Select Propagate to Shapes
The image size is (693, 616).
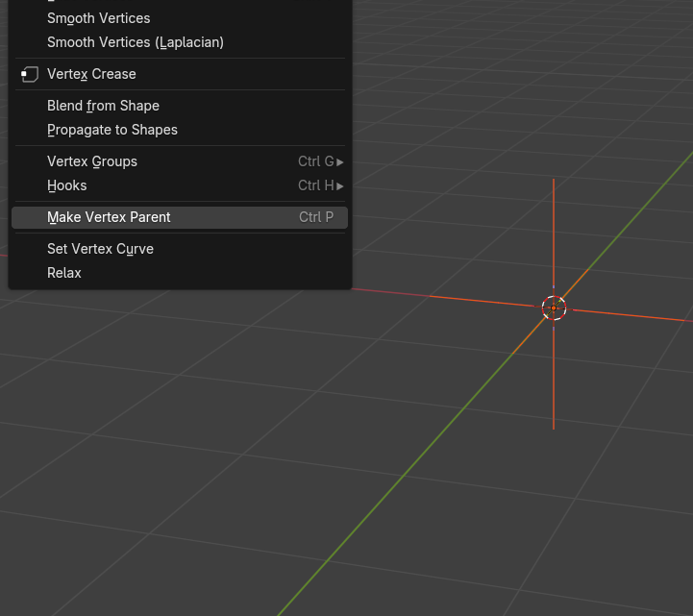(180, 130)
